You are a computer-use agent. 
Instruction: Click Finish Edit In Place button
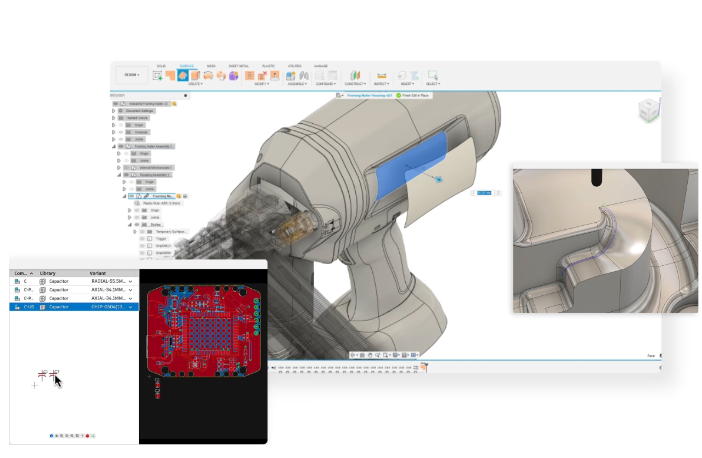pos(415,95)
